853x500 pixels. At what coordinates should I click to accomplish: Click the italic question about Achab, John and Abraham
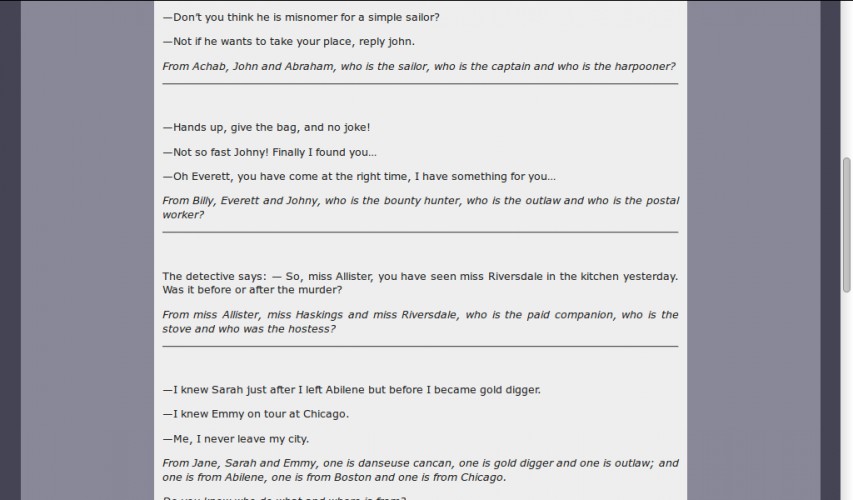tap(419, 66)
